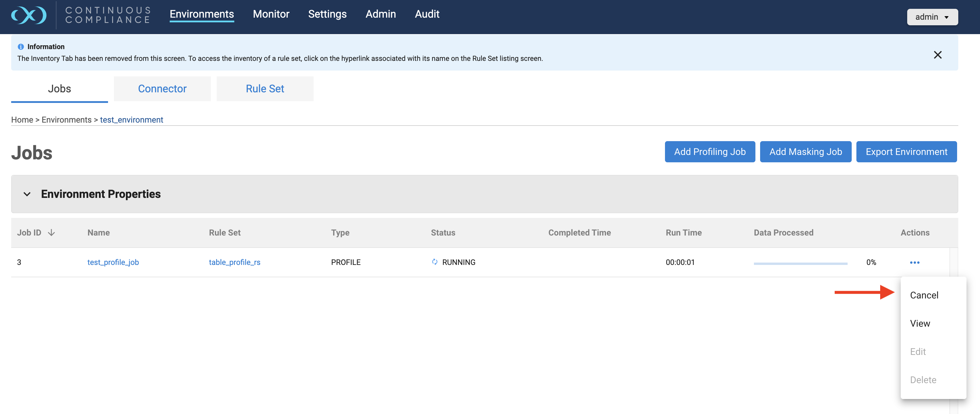This screenshot has height=414, width=980.
Task: Click the test_environment breadcrumb link
Action: 131,120
